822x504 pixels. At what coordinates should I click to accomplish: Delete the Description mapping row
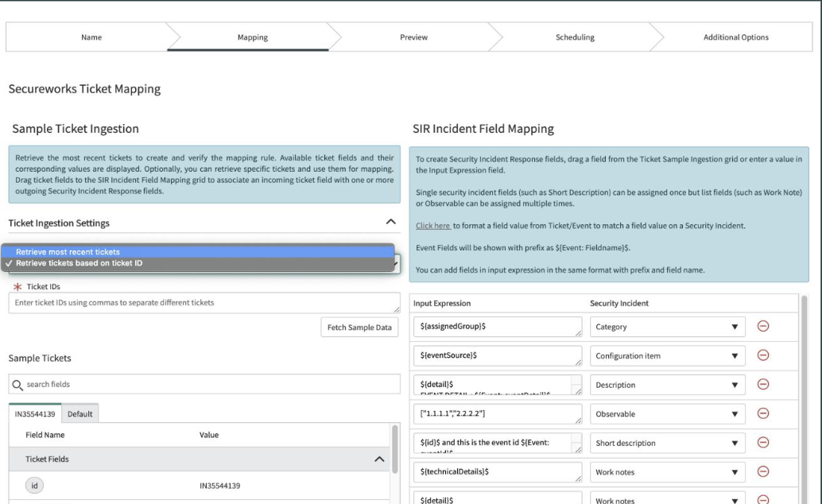click(762, 385)
